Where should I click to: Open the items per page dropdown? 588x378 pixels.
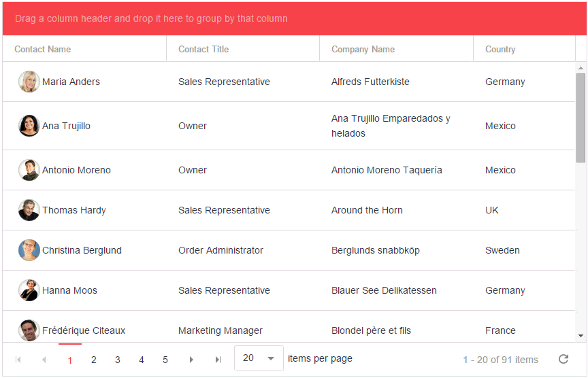pyautogui.click(x=259, y=358)
